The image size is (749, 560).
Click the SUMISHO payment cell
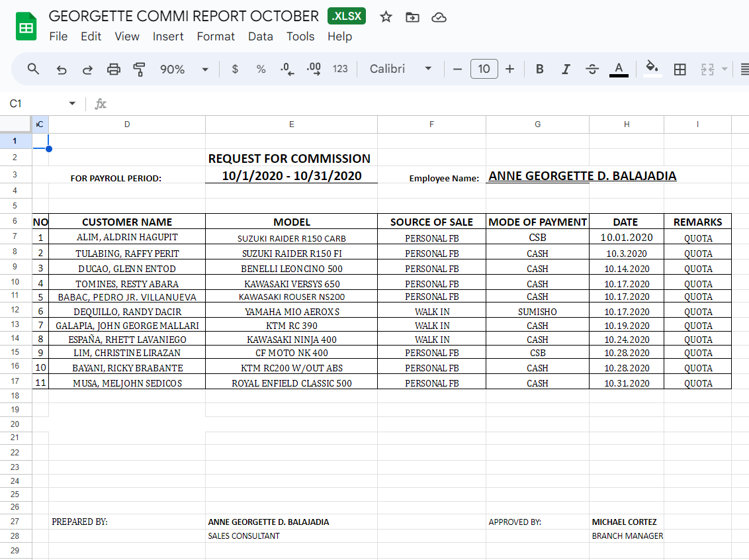[x=537, y=312]
